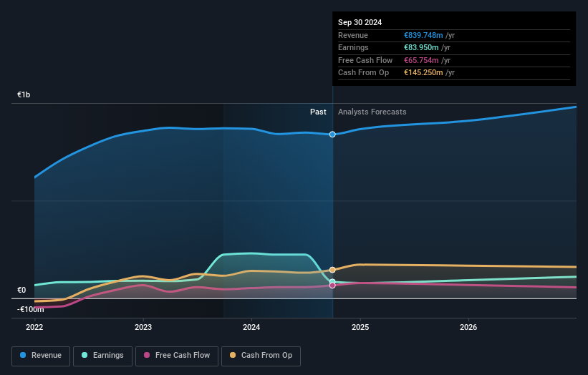This screenshot has width=588, height=375.
Task: Click the 2025 x-axis label
Action: pyautogui.click(x=360, y=327)
